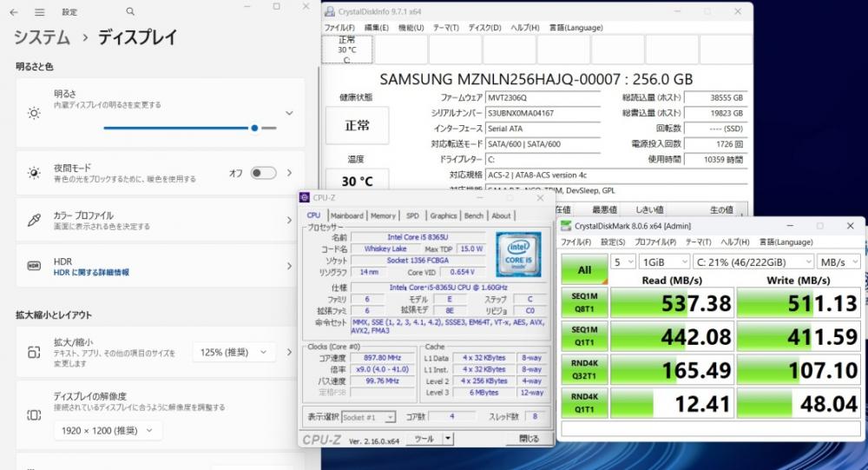Run the SEQ1M Q1T1 benchmark
This screenshot has width=868, height=470.
tap(584, 336)
